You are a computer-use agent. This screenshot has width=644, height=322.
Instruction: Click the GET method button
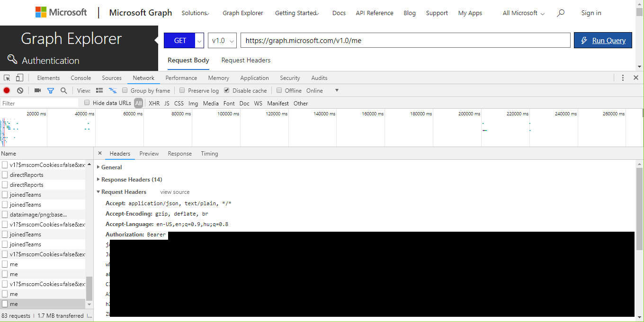click(x=180, y=41)
